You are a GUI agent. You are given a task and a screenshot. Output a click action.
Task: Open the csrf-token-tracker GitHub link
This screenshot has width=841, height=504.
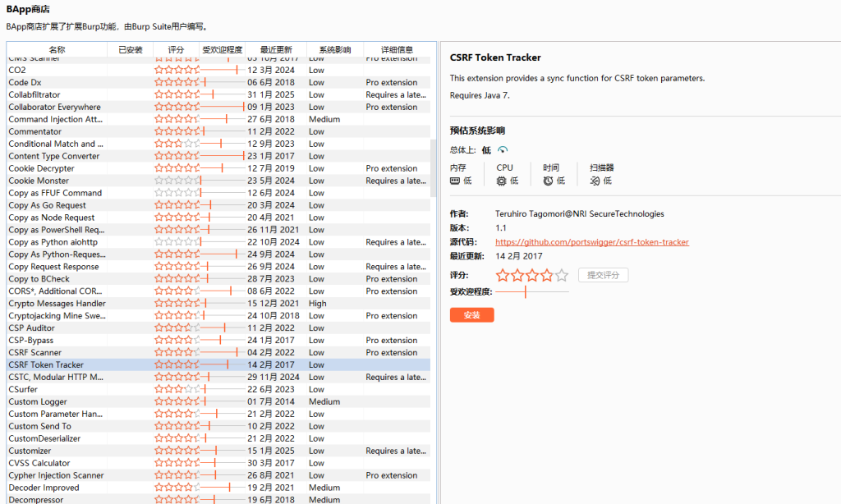click(592, 242)
